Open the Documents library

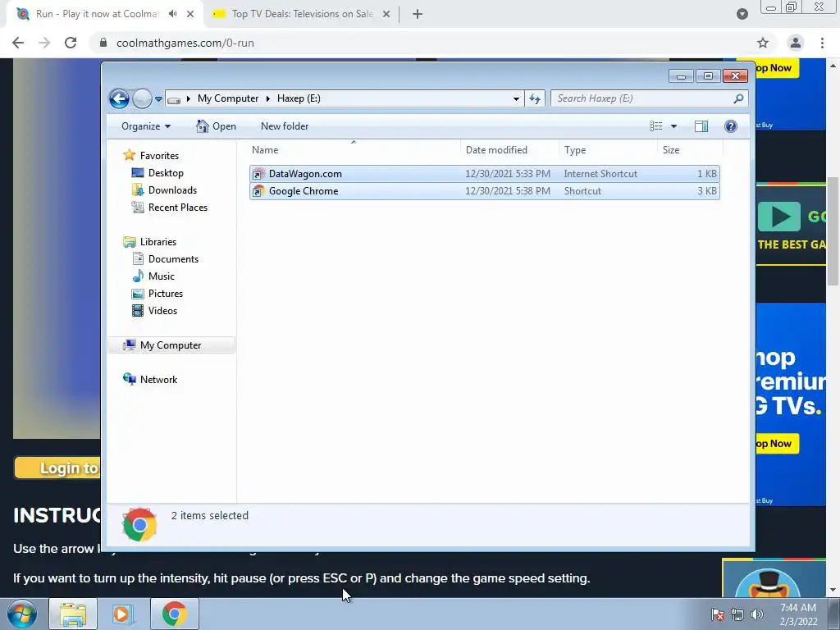pyautogui.click(x=173, y=258)
